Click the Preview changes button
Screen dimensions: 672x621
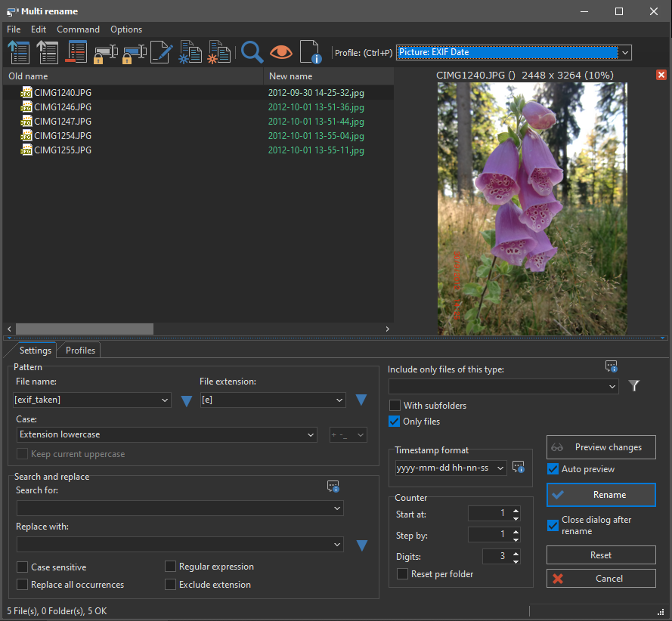point(601,447)
